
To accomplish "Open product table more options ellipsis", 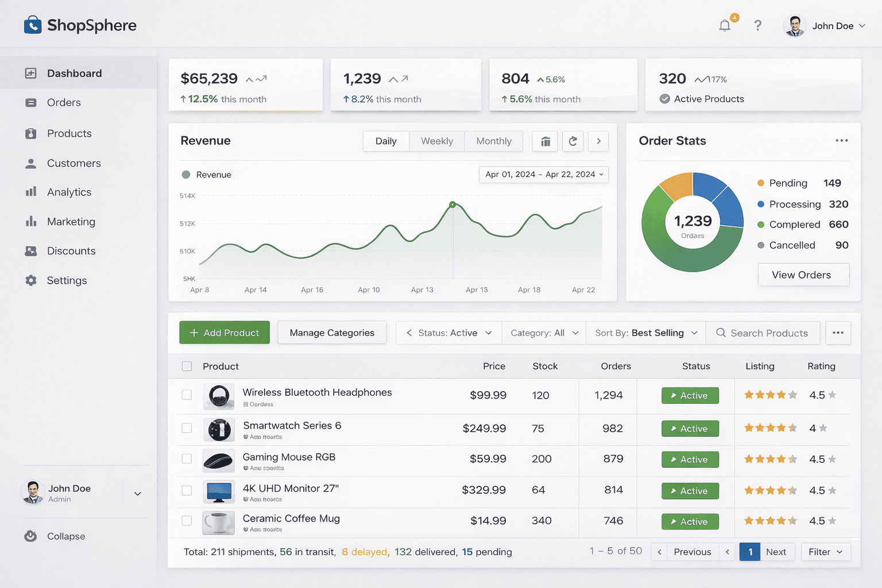I will pyautogui.click(x=838, y=333).
